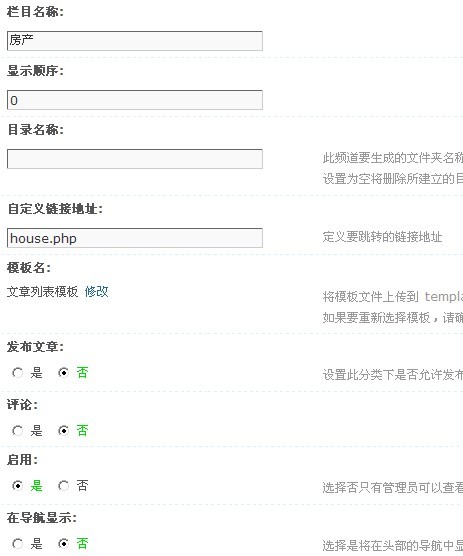Select 是 radio for 启用
This screenshot has height=556, width=463.
[x=17, y=485]
